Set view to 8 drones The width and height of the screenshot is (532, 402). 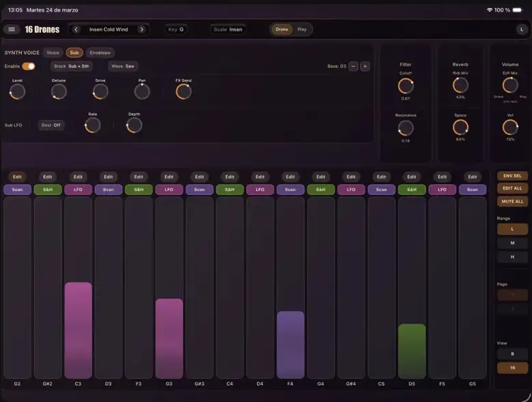pos(512,354)
